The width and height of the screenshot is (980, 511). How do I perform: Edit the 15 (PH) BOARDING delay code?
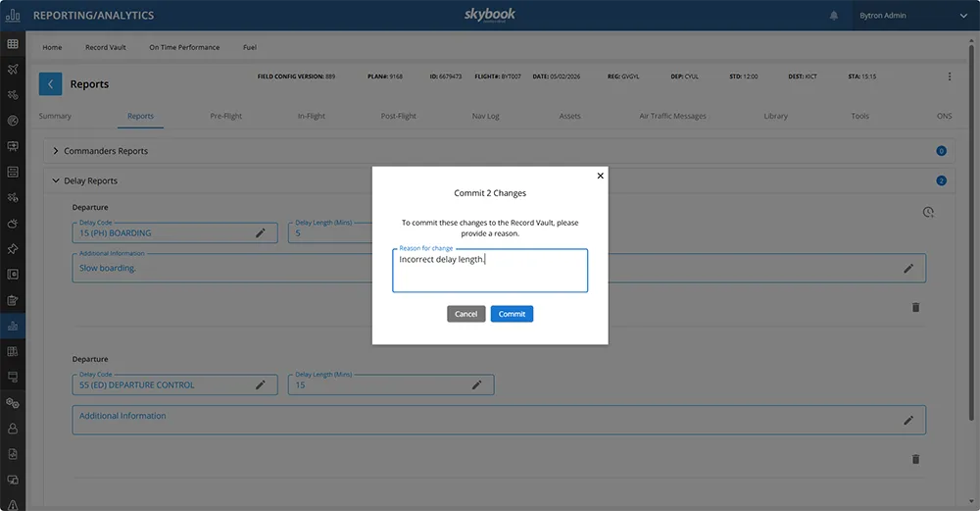(x=261, y=233)
